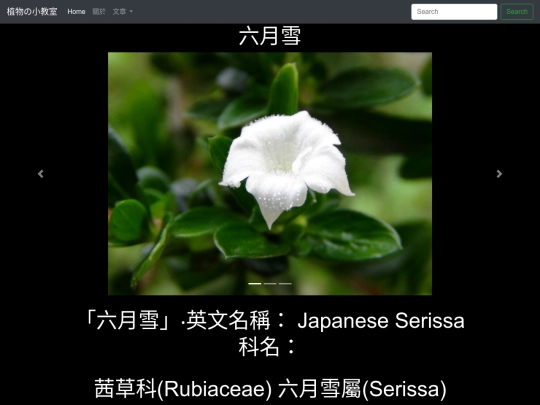Click the white Serissa flower image
The image size is (540, 405).
point(270,174)
